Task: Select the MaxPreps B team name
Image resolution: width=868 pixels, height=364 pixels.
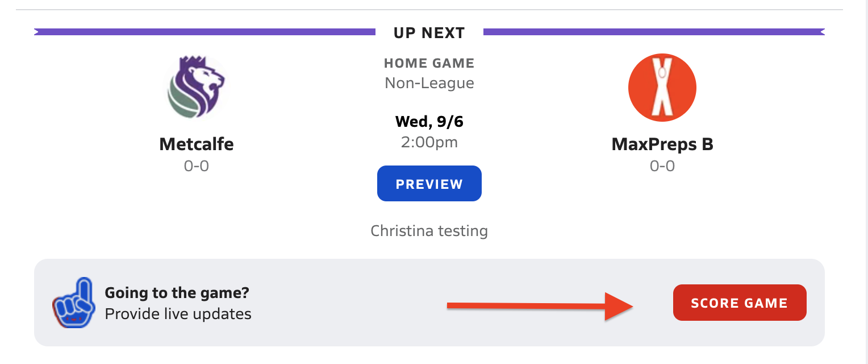Action: [x=662, y=144]
